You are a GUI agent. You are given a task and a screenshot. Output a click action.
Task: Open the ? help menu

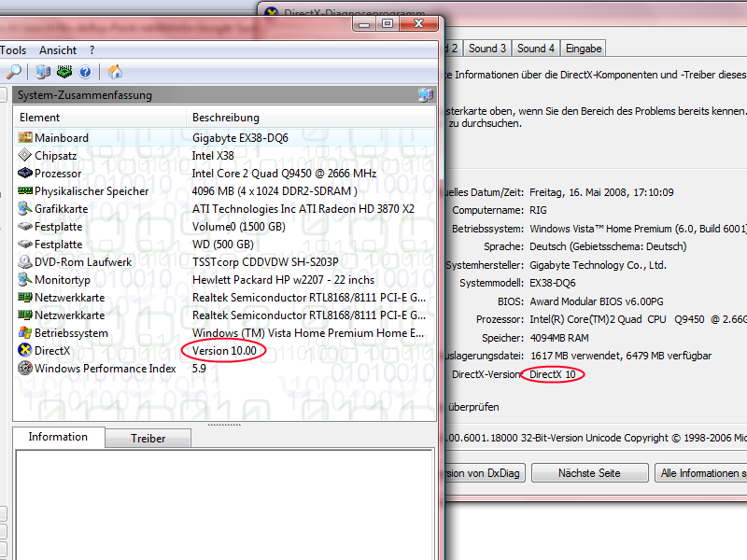click(x=92, y=50)
